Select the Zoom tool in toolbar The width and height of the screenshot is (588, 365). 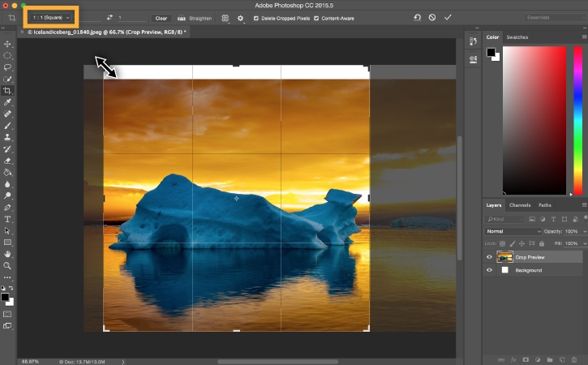(x=7, y=265)
